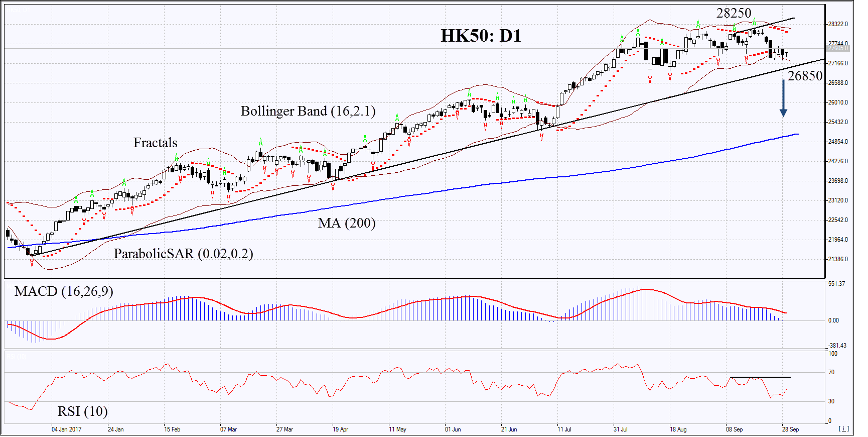Screen dimensions: 868x437
Task: Click the 19 Apr date on time axis
Action: pos(340,429)
